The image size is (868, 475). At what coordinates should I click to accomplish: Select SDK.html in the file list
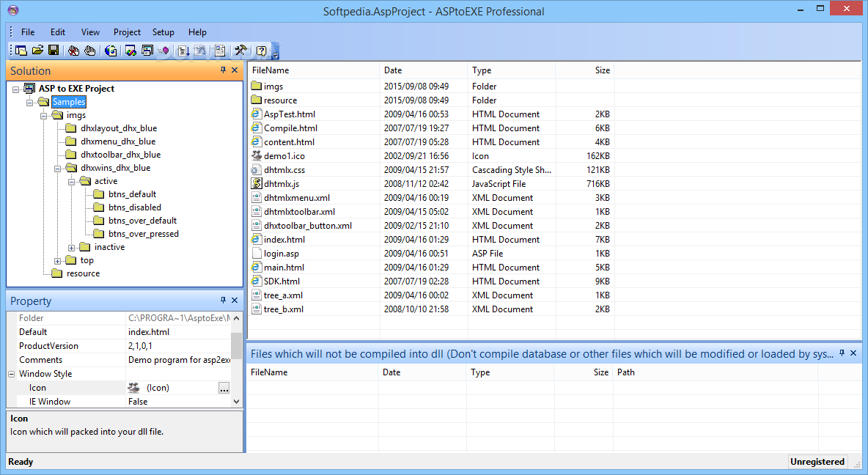tap(282, 281)
